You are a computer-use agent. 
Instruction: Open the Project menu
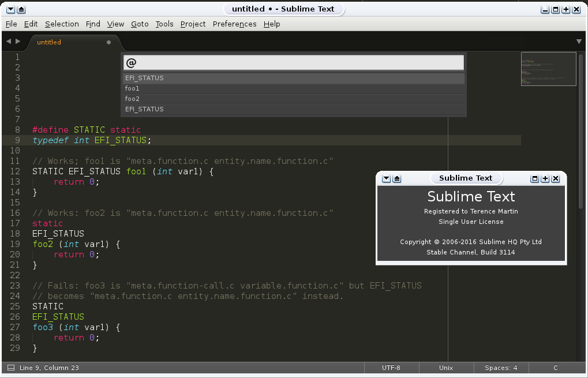tap(193, 24)
